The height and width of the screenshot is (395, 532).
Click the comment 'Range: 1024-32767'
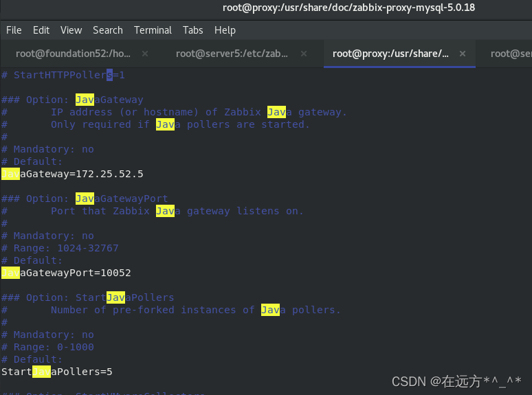click(x=60, y=248)
